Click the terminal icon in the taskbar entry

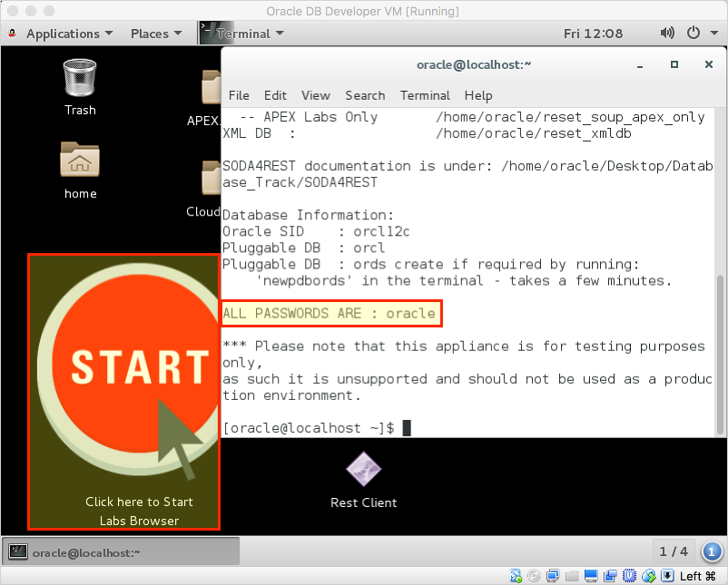(x=17, y=551)
